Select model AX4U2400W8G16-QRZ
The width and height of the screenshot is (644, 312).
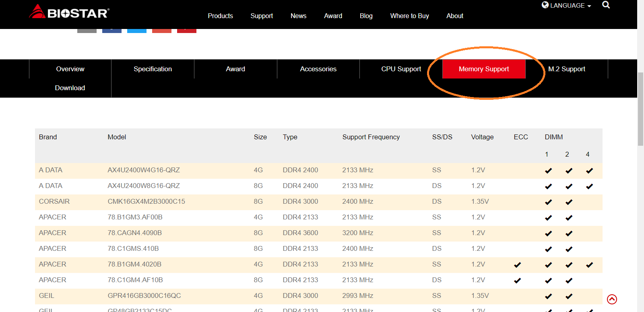[x=144, y=186]
